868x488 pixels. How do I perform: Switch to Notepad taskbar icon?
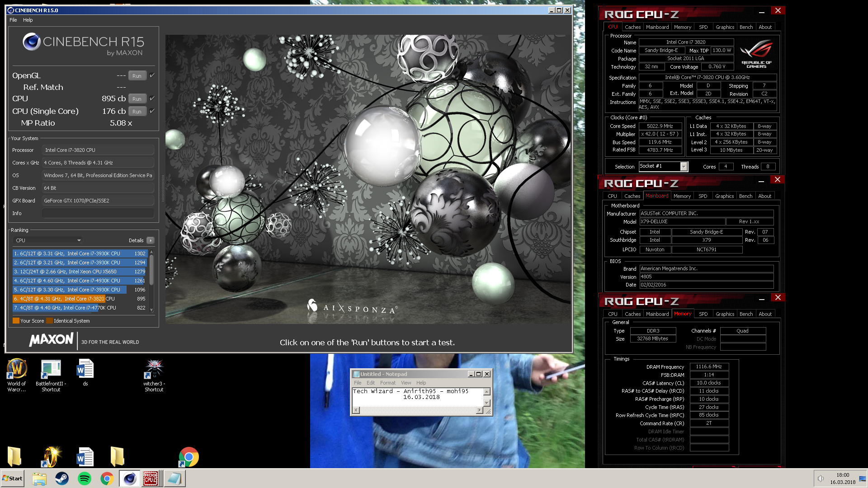(175, 479)
